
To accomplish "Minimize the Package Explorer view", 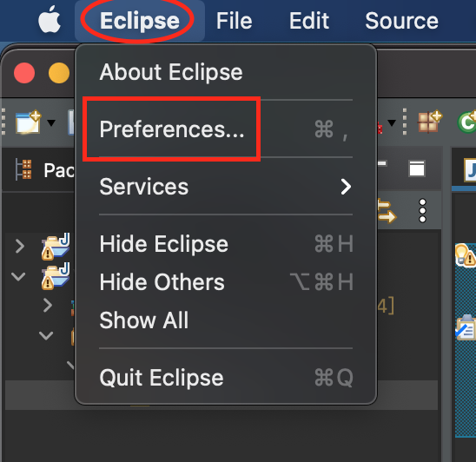I will (x=382, y=163).
